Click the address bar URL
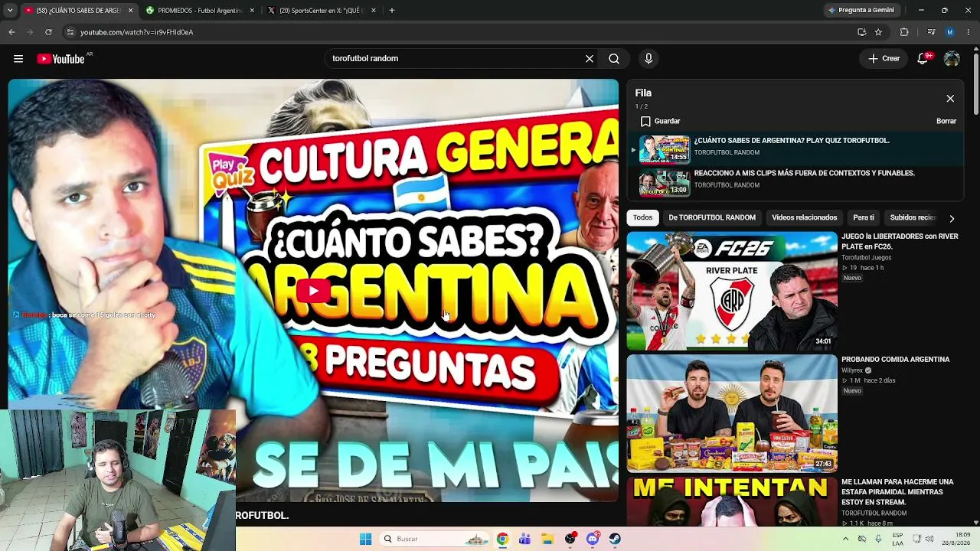Image resolution: width=980 pixels, height=551 pixels. point(137,32)
